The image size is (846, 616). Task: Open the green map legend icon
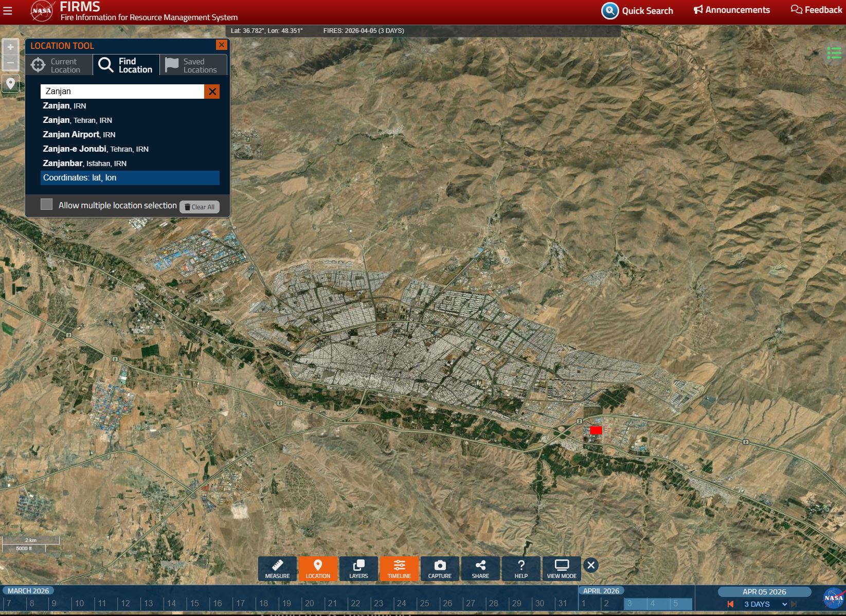coord(834,53)
